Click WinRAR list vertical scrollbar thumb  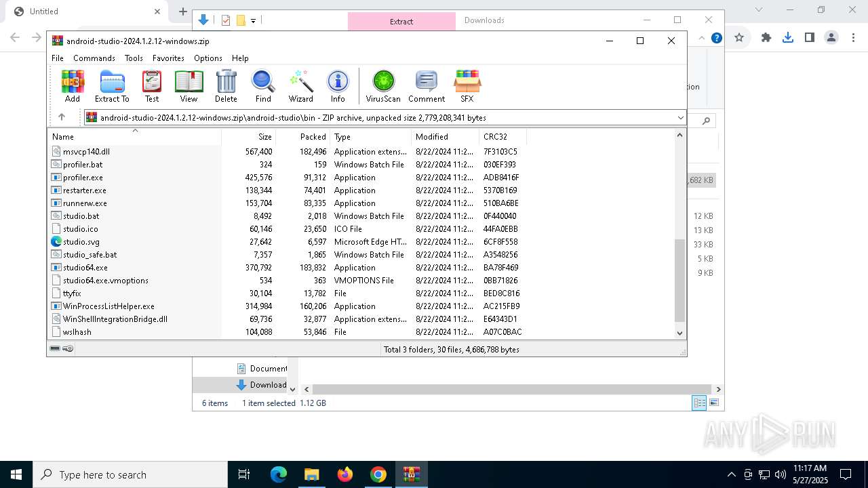tap(680, 281)
